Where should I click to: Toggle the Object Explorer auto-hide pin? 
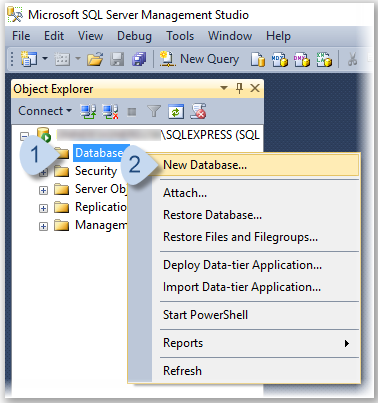coord(239,88)
